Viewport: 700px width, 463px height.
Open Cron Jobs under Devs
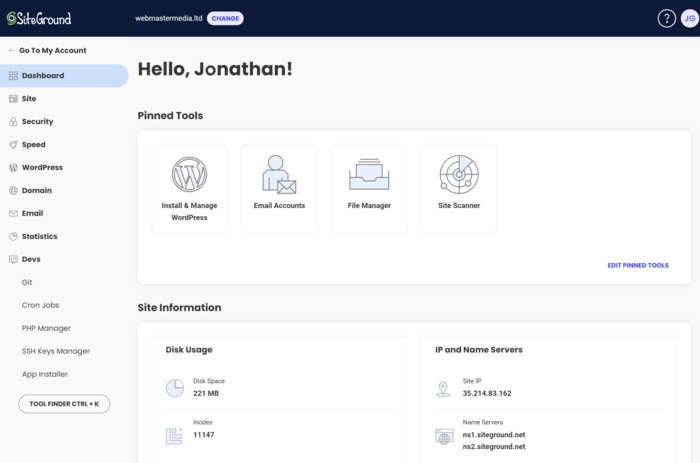(41, 305)
